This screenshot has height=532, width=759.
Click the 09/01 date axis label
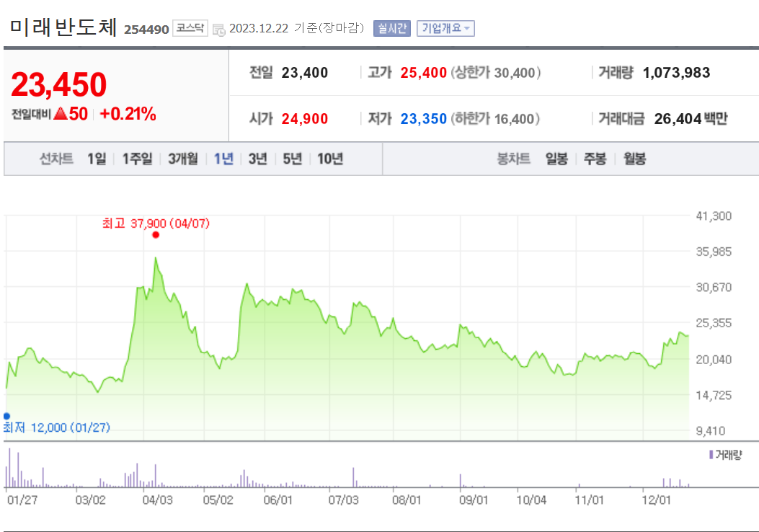point(474,500)
